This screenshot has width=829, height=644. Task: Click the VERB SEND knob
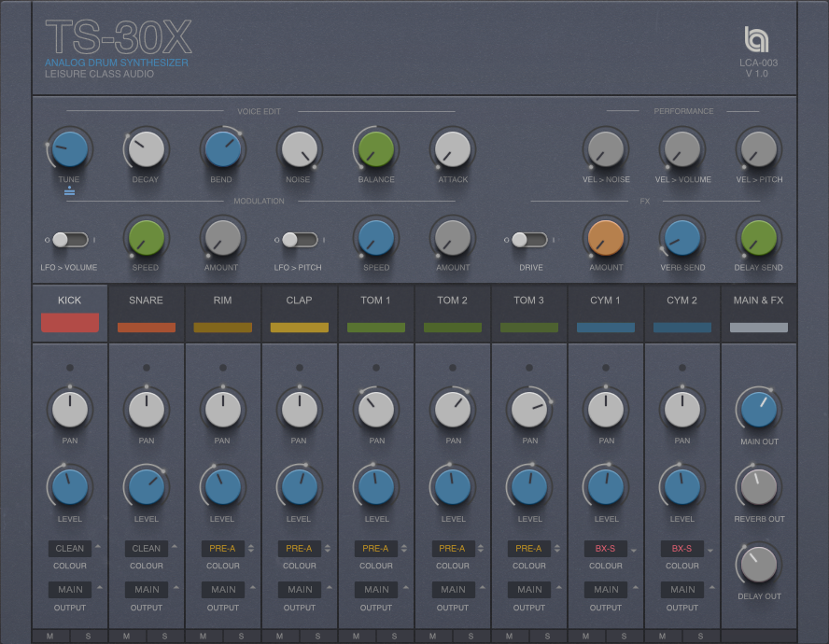coord(681,240)
